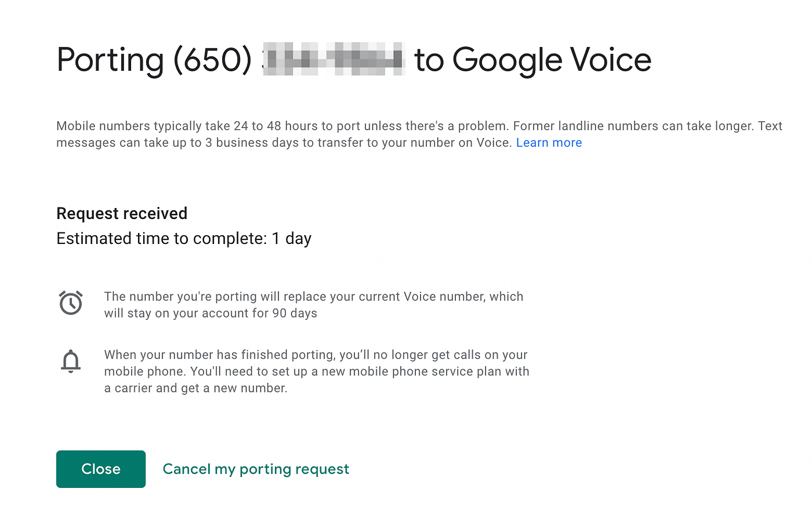812x514 pixels.
Task: Select the carrier setup warning text
Action: 316,371
